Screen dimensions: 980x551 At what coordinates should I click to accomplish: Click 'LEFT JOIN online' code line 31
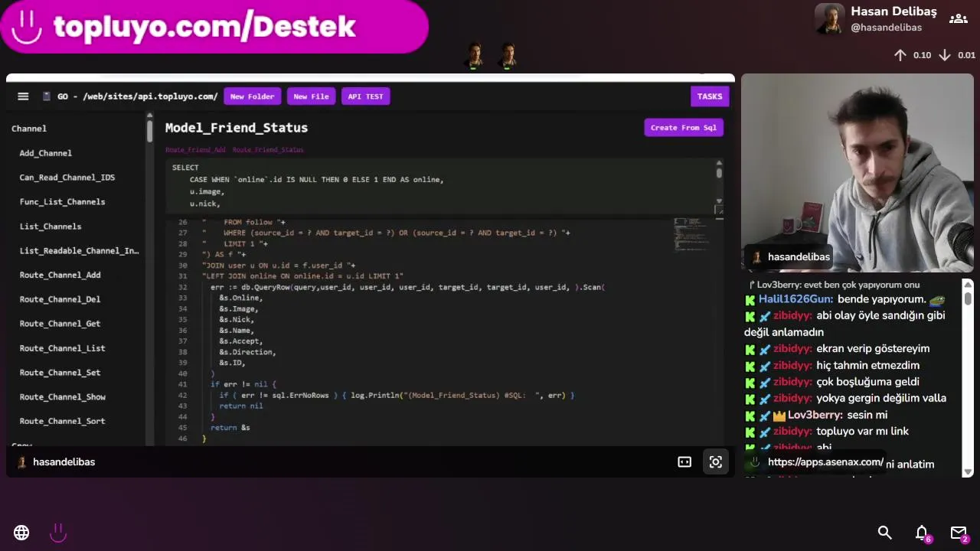pos(302,276)
